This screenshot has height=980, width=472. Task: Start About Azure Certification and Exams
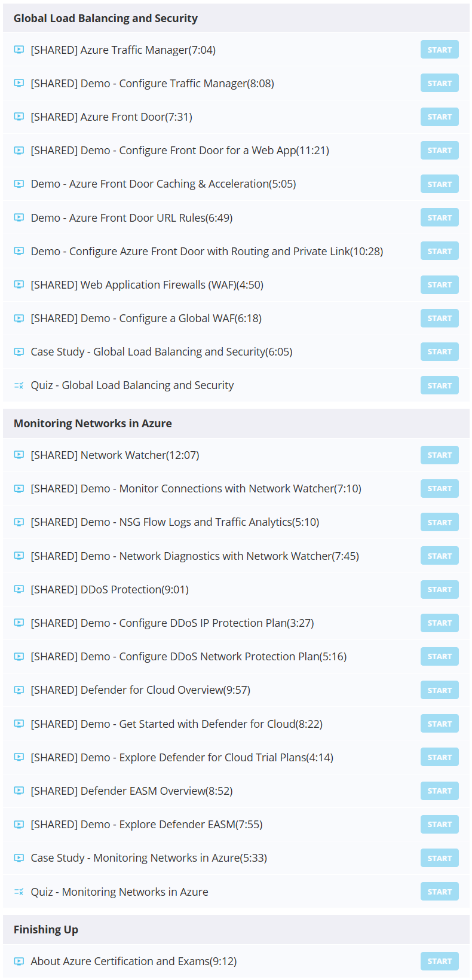(440, 961)
